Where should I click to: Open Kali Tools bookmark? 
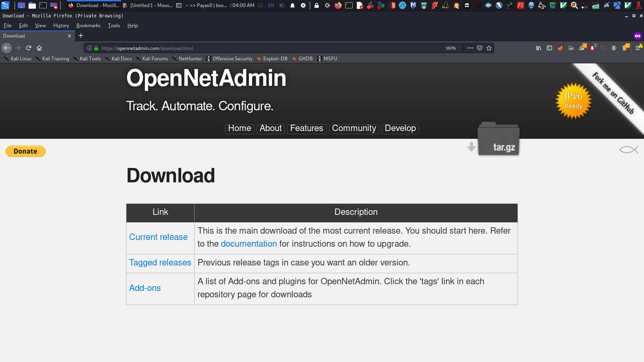[87, 59]
